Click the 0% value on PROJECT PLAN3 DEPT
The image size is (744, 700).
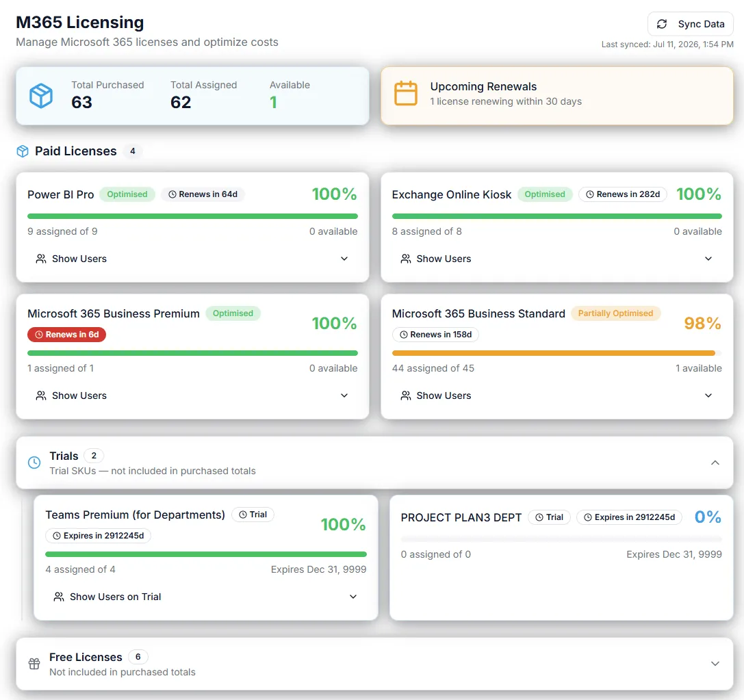tap(708, 517)
